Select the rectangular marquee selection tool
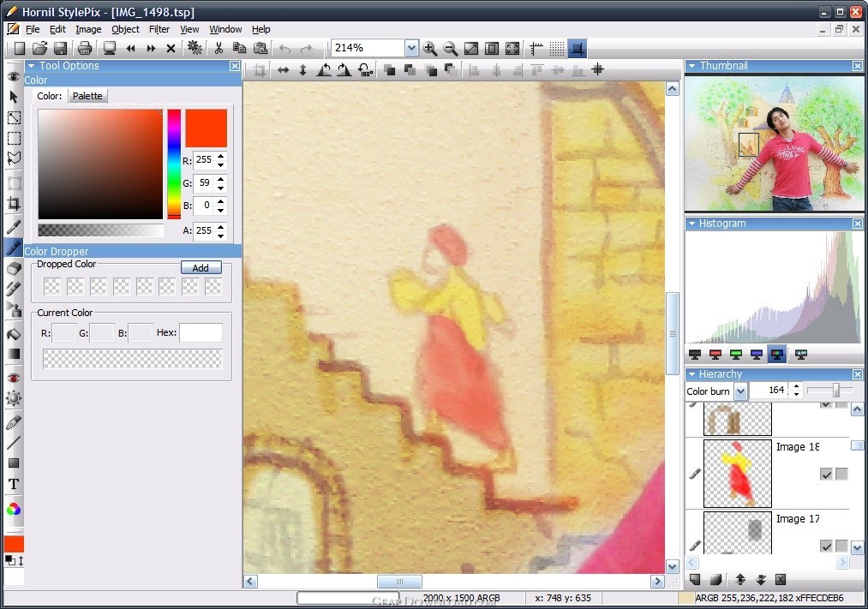This screenshot has height=609, width=868. pyautogui.click(x=14, y=138)
